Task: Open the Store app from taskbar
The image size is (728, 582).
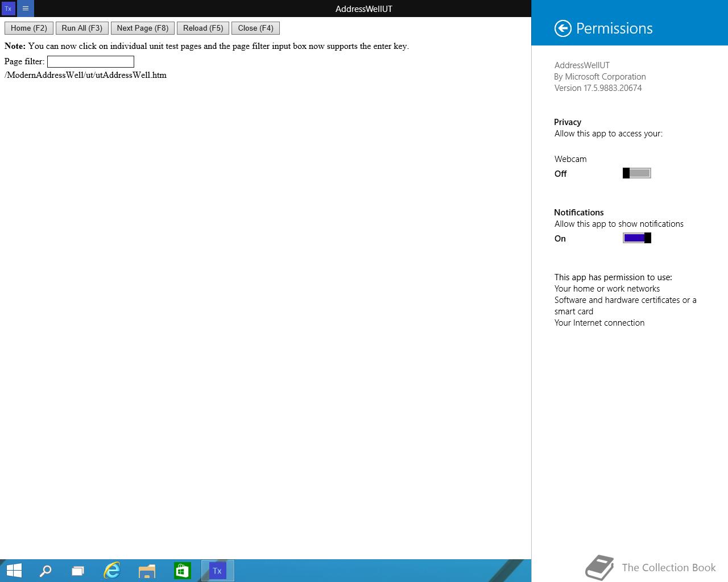Action: point(182,571)
